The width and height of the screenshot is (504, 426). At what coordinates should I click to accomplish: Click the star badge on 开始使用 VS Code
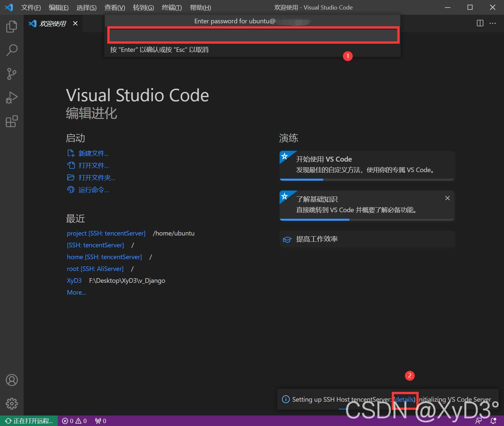285,156
